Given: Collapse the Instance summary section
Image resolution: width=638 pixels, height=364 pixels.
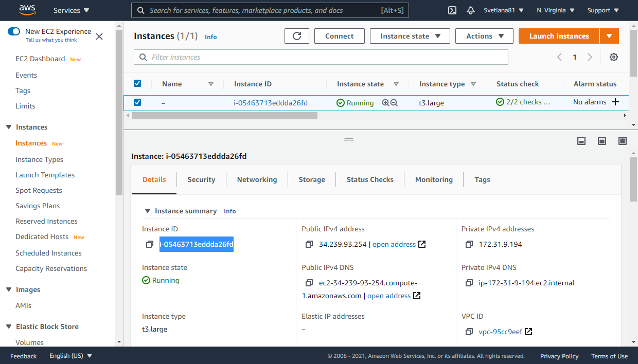Looking at the screenshot, I should pos(148,211).
